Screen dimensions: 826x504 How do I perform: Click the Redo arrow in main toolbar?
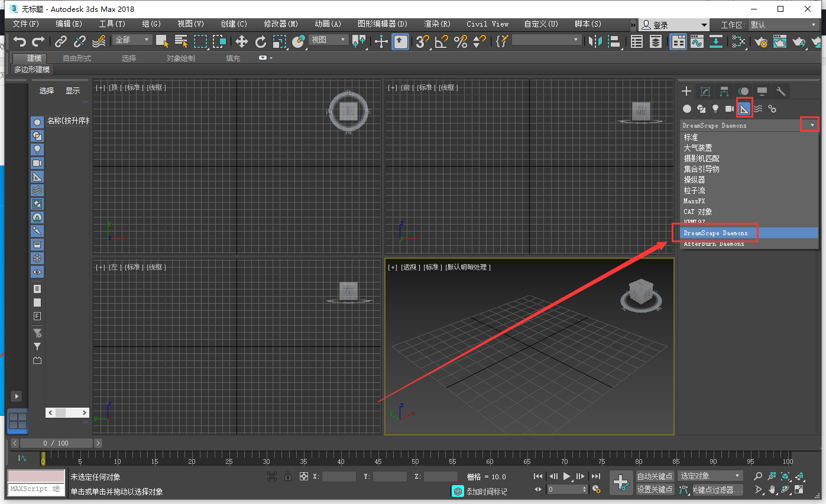pos(38,41)
